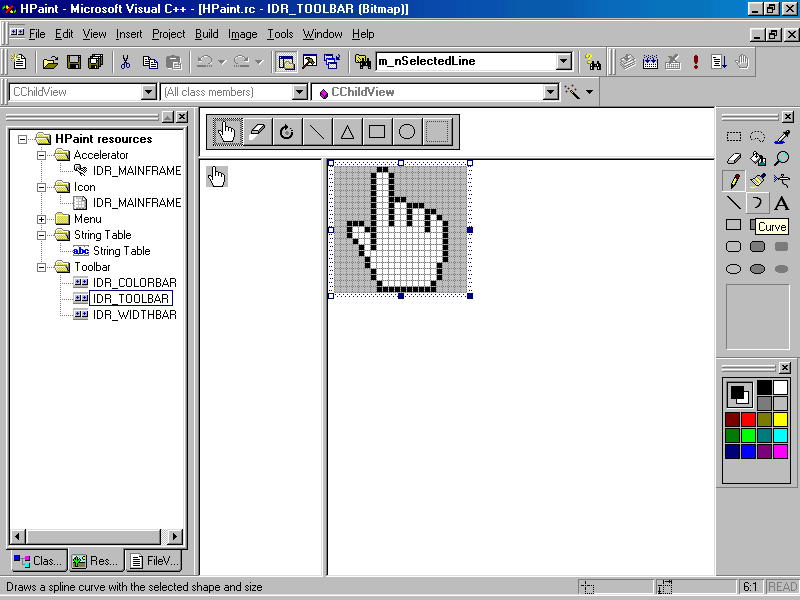Toggle the Workspace window button
Viewport: 800px width, 600px height.
click(x=286, y=62)
